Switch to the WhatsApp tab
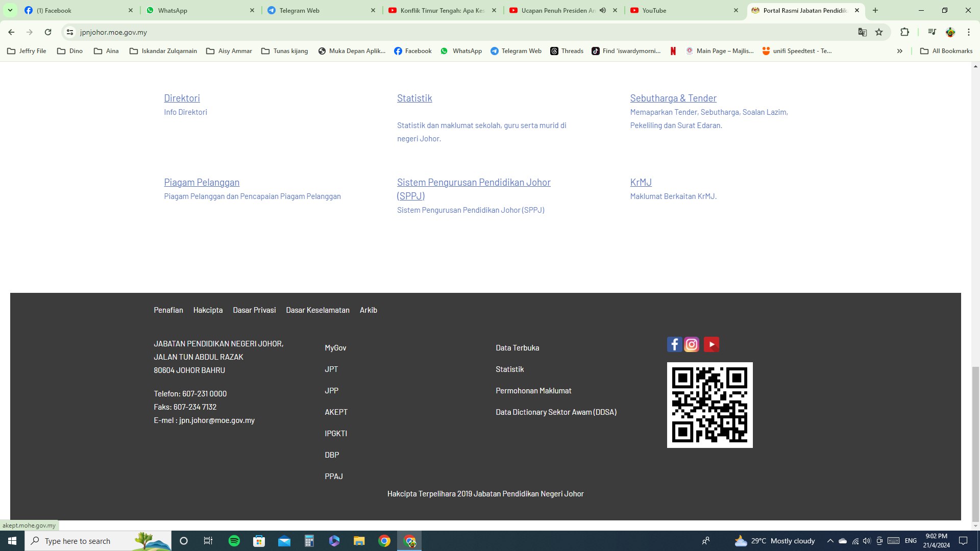This screenshot has height=551, width=980. click(173, 10)
